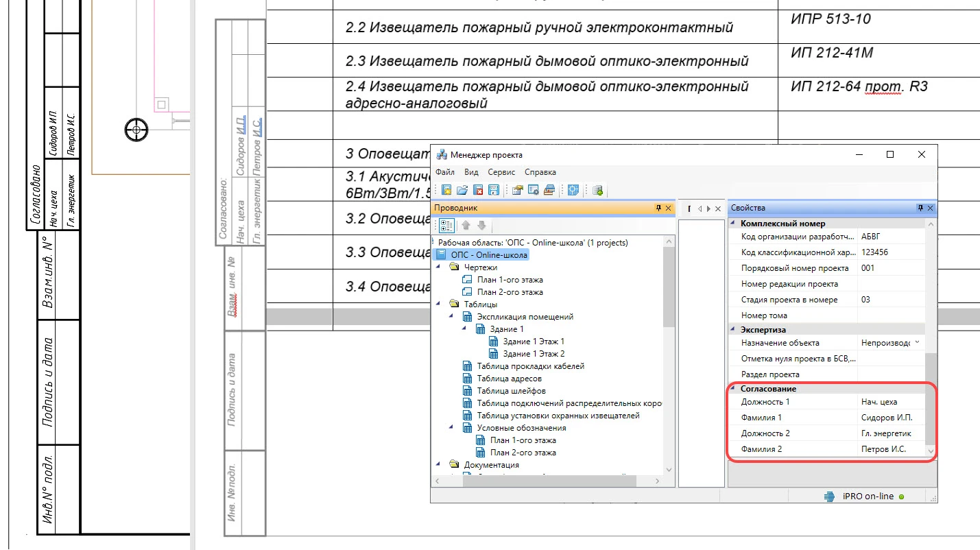Open the Сервис menu
Viewport: 980px width, 550px height.
(502, 172)
